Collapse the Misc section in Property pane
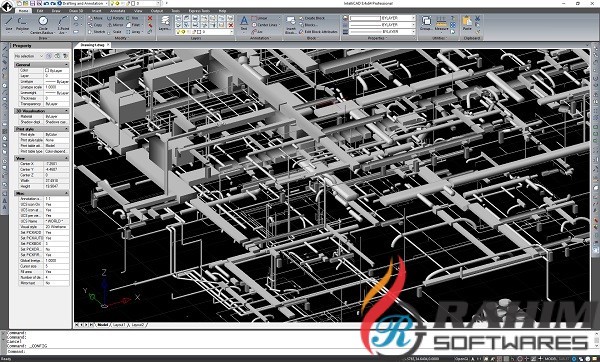The width and height of the screenshot is (600, 362). coord(67,193)
